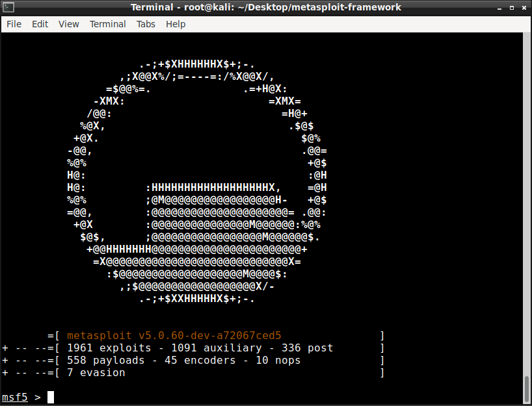Open the Edit menu
Viewport: 532px width, 406px height.
(x=40, y=24)
